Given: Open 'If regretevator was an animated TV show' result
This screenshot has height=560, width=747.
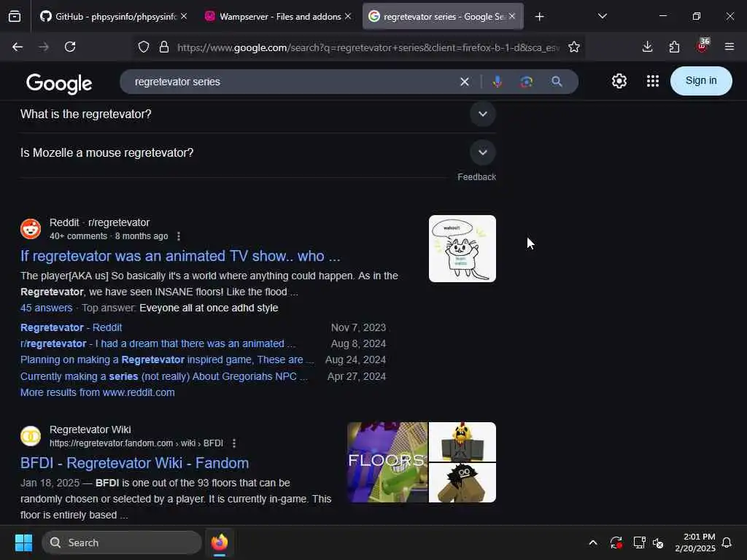Looking at the screenshot, I should [180, 256].
